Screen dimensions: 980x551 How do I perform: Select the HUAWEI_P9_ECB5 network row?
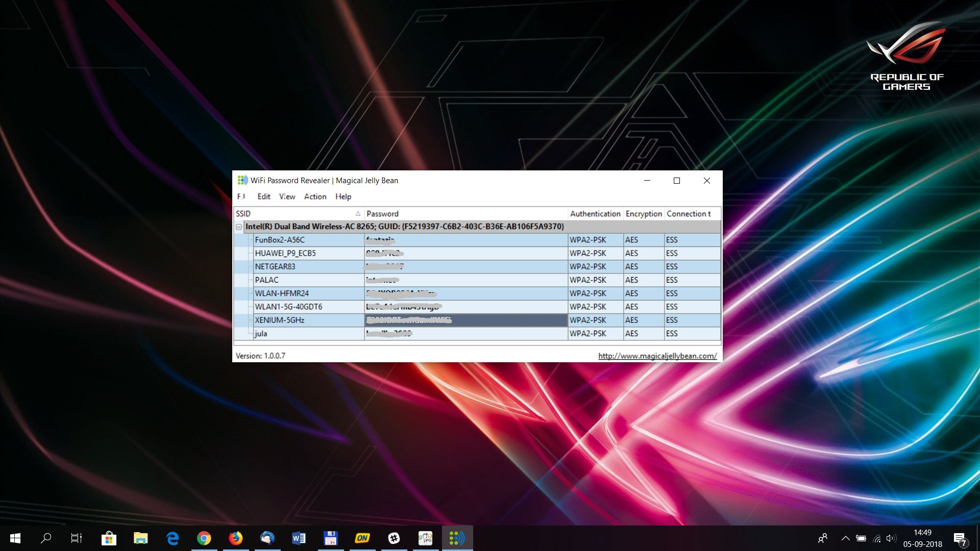coord(477,253)
